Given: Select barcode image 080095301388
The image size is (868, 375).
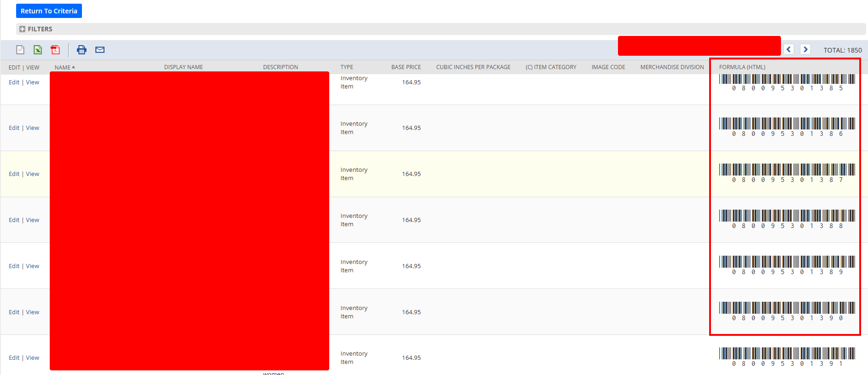Looking at the screenshot, I should [x=787, y=219].
